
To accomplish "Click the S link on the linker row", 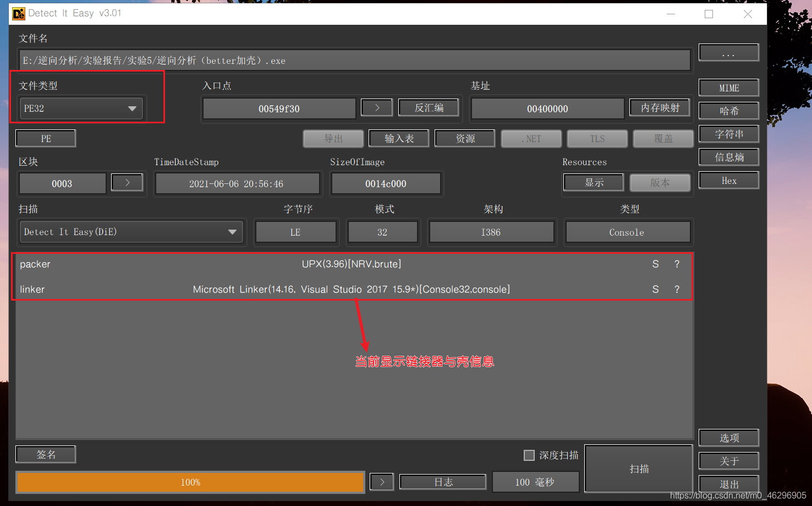I will click(655, 290).
